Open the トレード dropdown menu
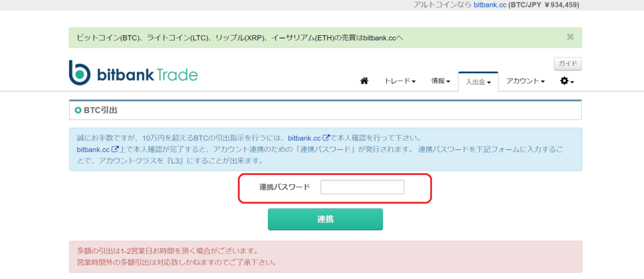The image size is (644, 279). pos(400,81)
